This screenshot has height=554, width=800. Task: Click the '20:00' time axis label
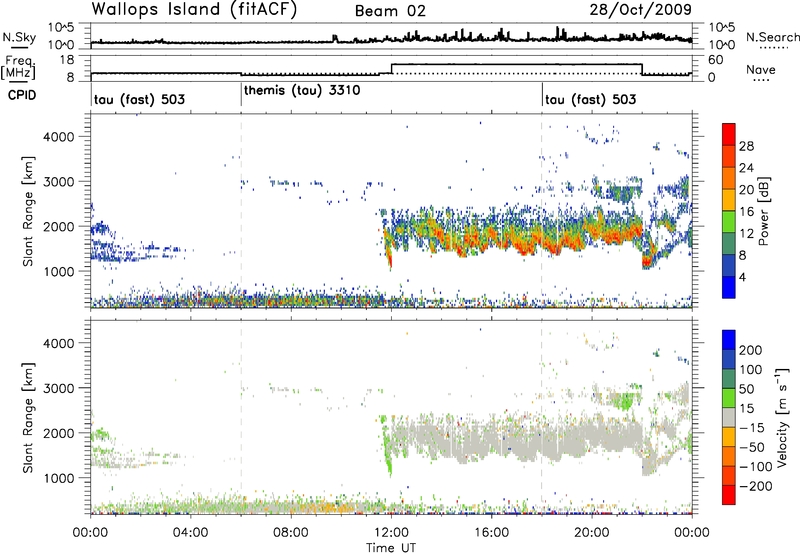tap(592, 533)
